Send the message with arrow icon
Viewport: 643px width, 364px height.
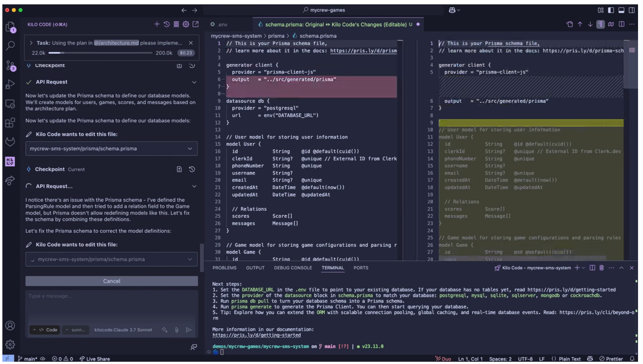tap(189, 330)
